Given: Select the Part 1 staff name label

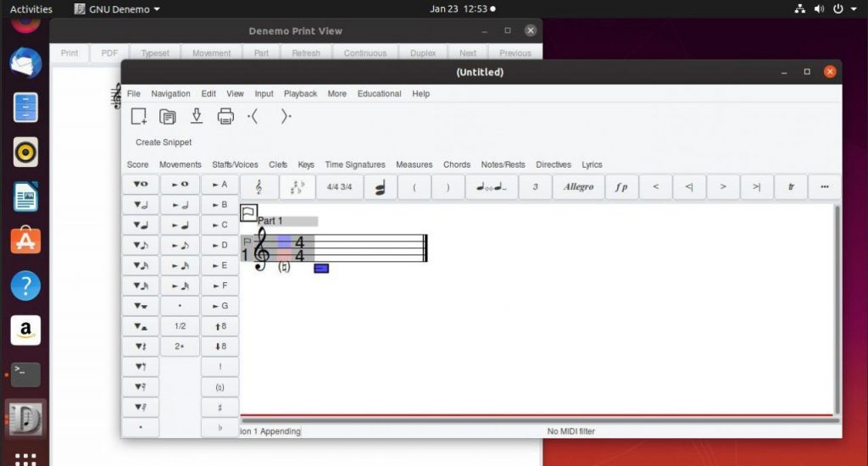Looking at the screenshot, I should (270, 221).
